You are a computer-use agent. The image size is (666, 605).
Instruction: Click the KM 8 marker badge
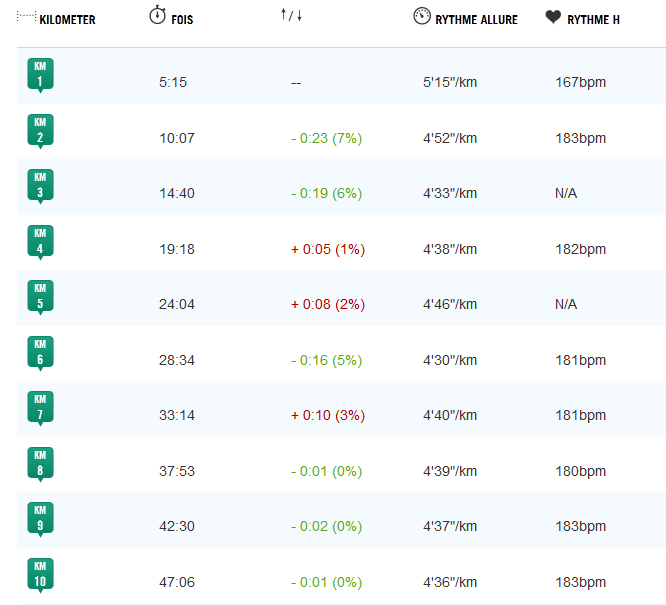pyautogui.click(x=40, y=464)
